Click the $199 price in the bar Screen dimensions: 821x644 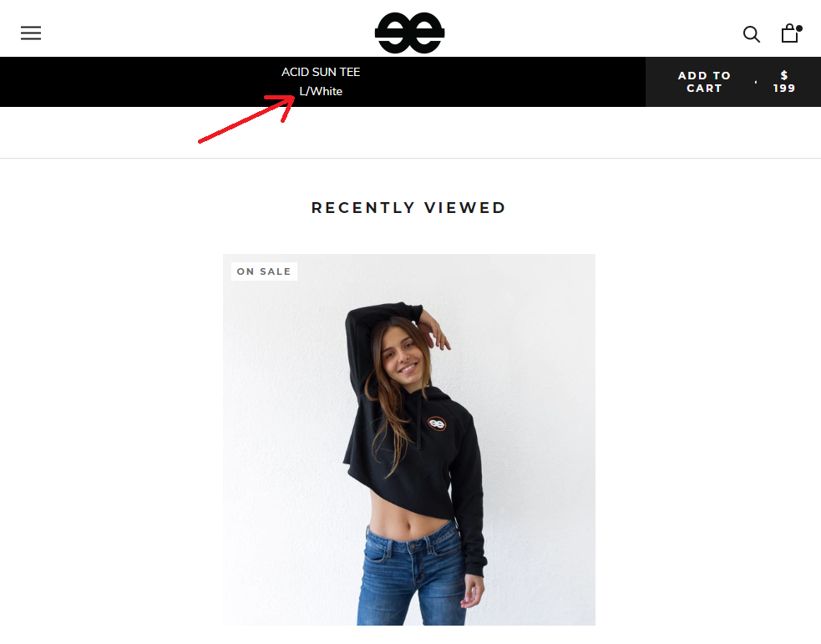click(783, 82)
